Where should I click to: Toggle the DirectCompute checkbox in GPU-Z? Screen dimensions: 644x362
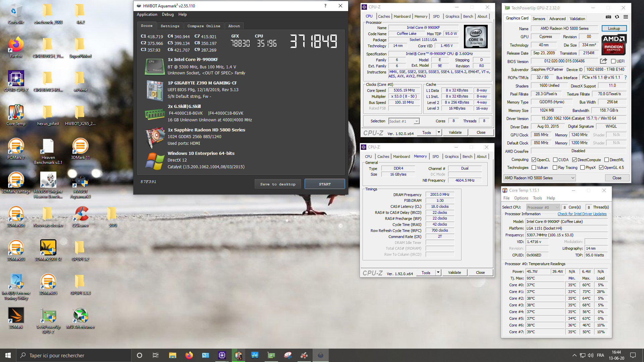(x=574, y=160)
